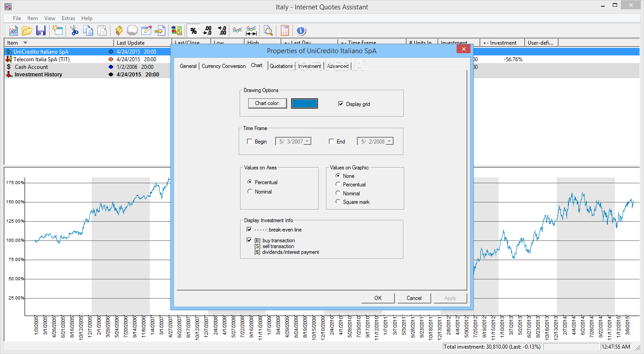Enable the Begin time frame checkbox
This screenshot has height=354, width=644.
coord(250,141)
